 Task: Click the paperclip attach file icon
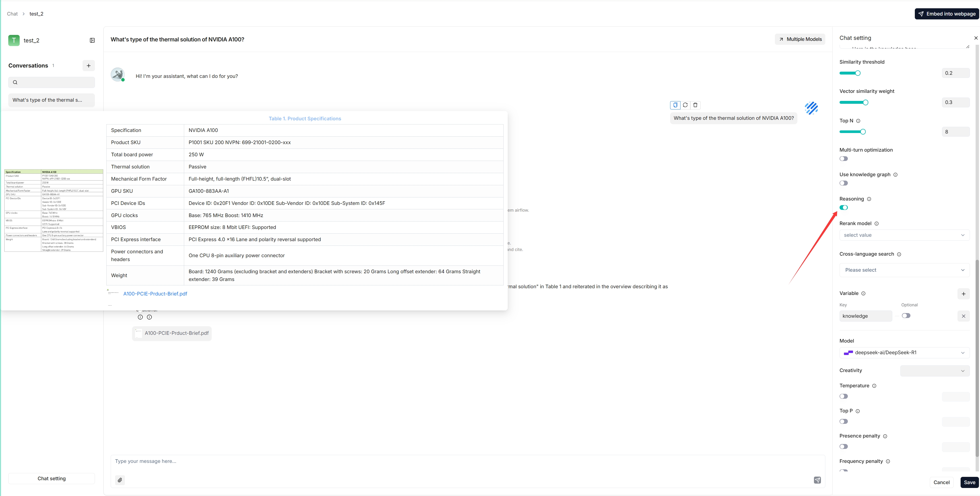120,480
